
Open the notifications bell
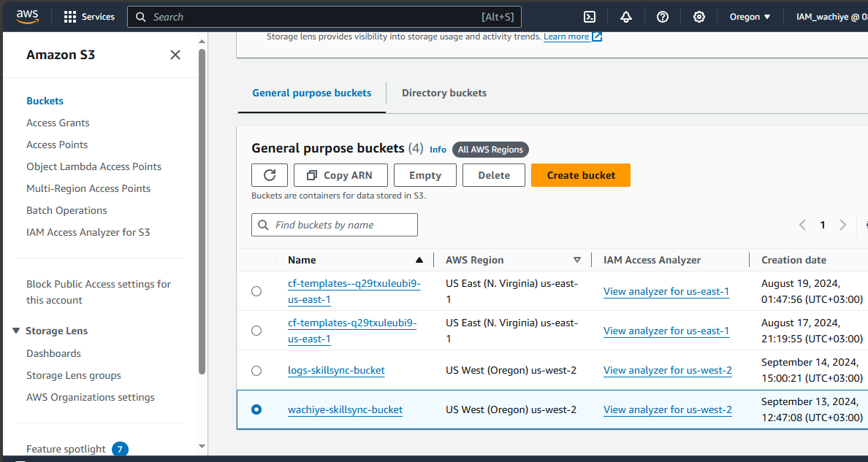(x=625, y=16)
